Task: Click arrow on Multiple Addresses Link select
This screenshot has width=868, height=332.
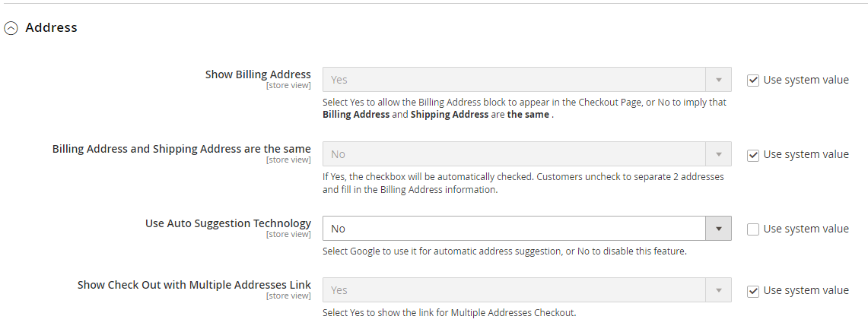Action: (x=718, y=290)
